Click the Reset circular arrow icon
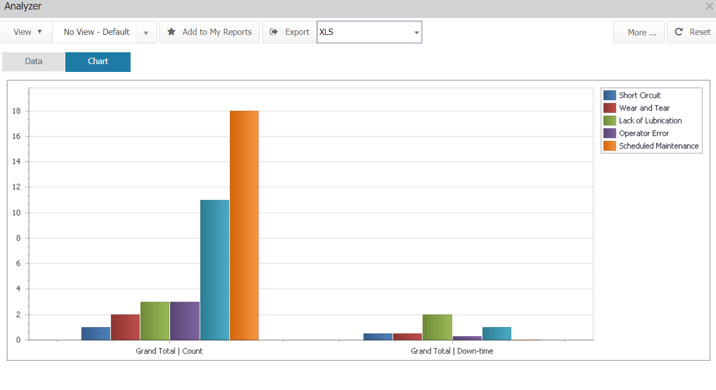This screenshot has width=716, height=390. (x=679, y=32)
